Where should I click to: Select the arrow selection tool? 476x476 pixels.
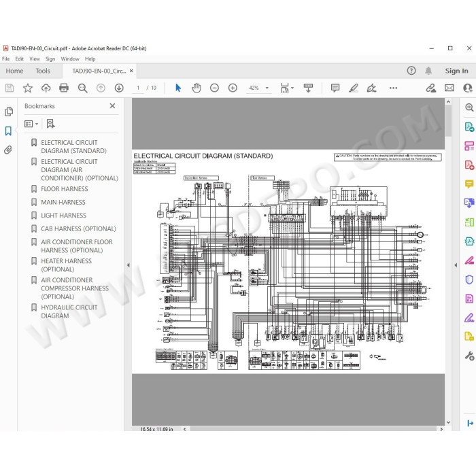(178, 88)
